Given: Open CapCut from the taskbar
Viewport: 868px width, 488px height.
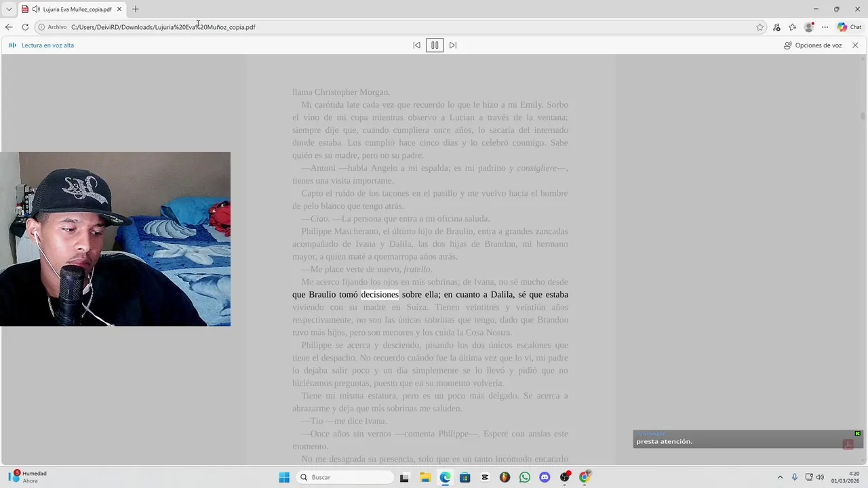Looking at the screenshot, I should pyautogui.click(x=485, y=477).
